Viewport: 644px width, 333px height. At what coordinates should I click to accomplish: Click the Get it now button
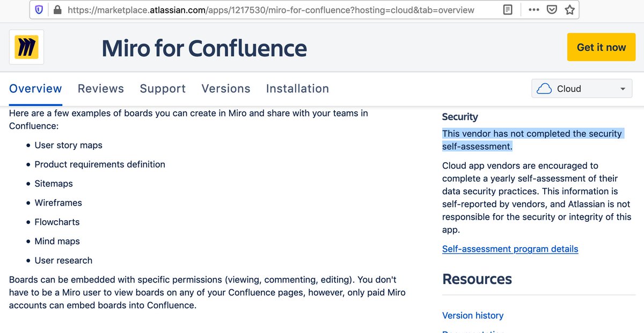(601, 47)
